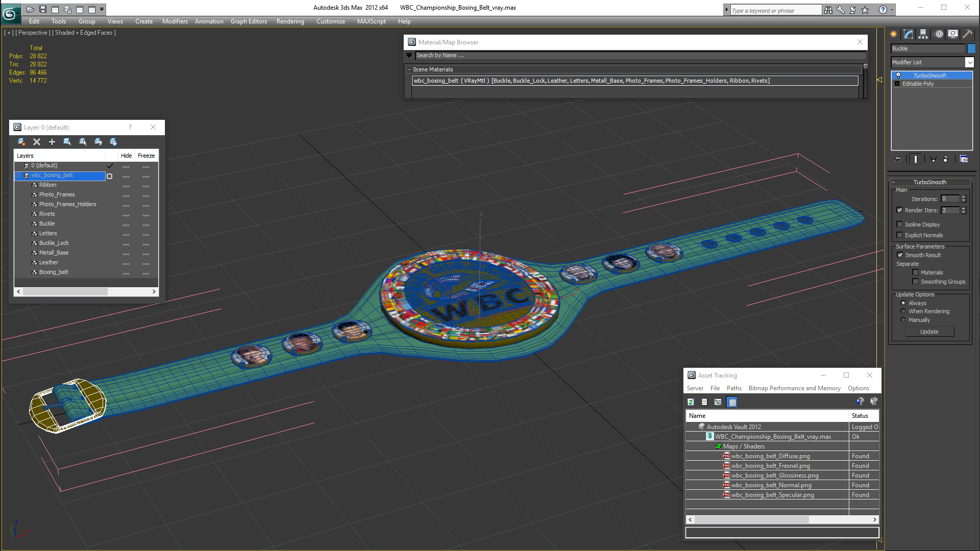The image size is (980, 551).
Task: Open Bitmap Performance and Memory menu
Action: click(794, 388)
